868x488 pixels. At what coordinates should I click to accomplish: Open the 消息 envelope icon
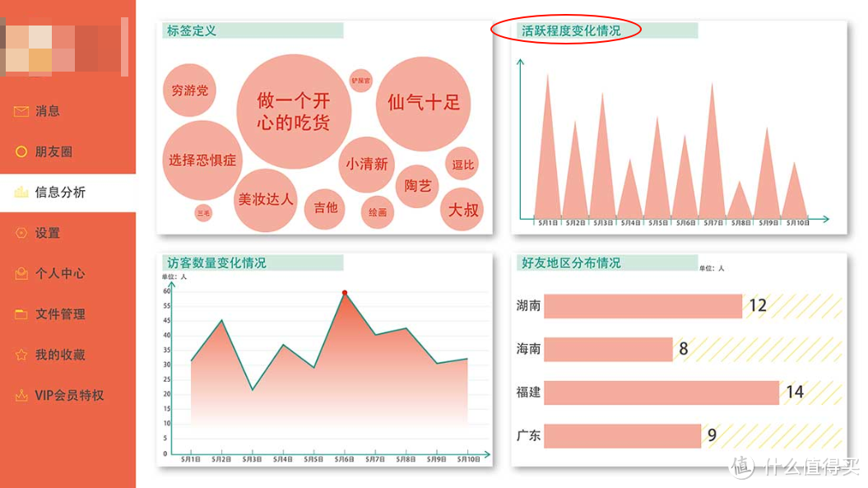21,110
